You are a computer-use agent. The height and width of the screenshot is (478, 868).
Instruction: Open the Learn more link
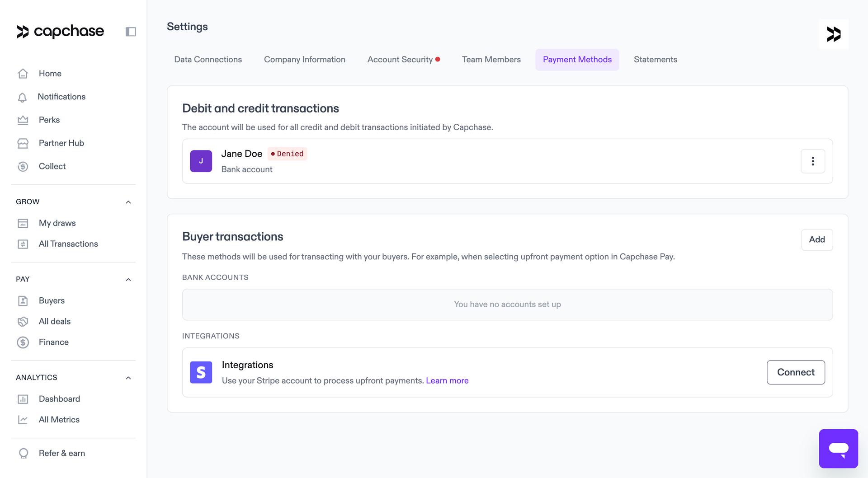click(x=447, y=380)
